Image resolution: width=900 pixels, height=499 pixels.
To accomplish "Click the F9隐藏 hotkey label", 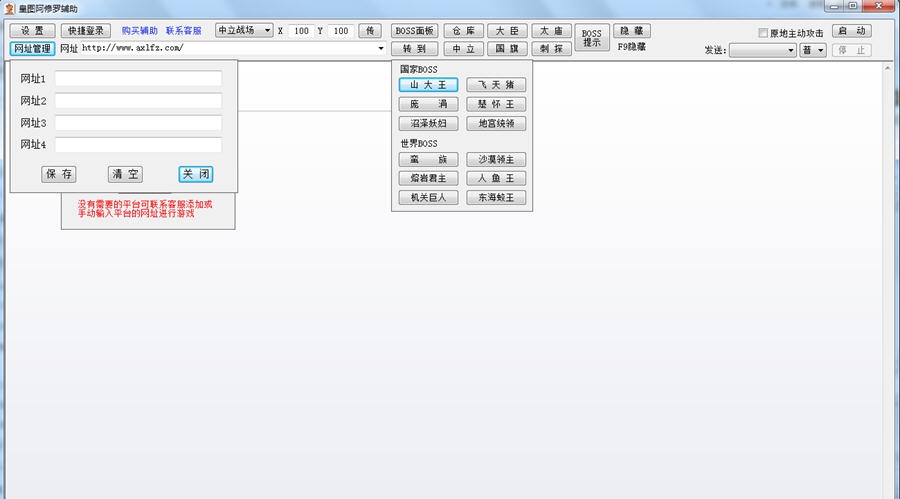I will click(631, 47).
